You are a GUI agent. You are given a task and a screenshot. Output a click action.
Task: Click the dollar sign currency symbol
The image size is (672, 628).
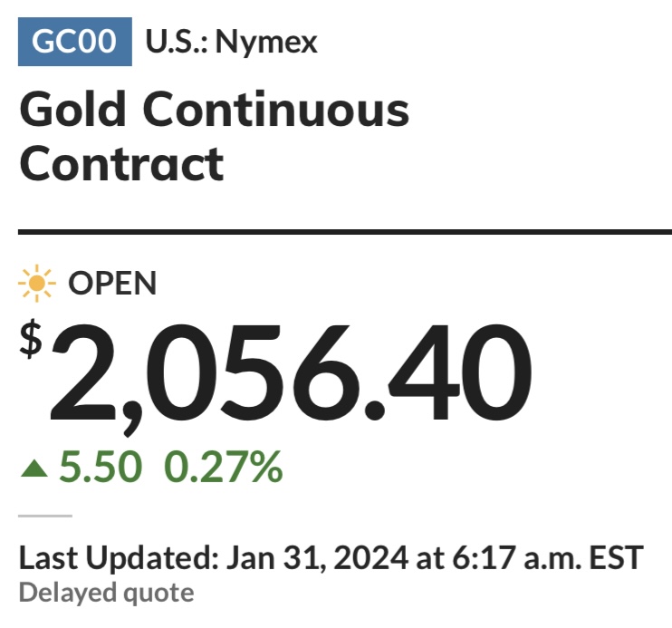(31, 339)
